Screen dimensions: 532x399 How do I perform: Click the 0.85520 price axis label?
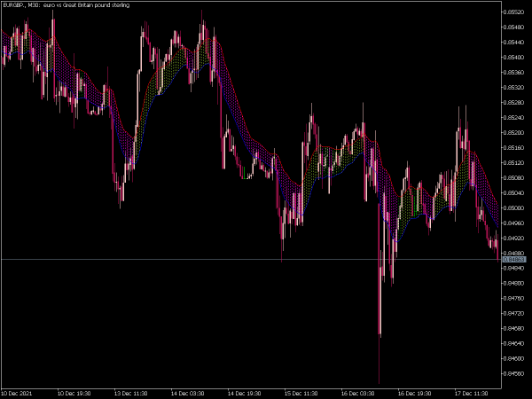[x=513, y=12]
